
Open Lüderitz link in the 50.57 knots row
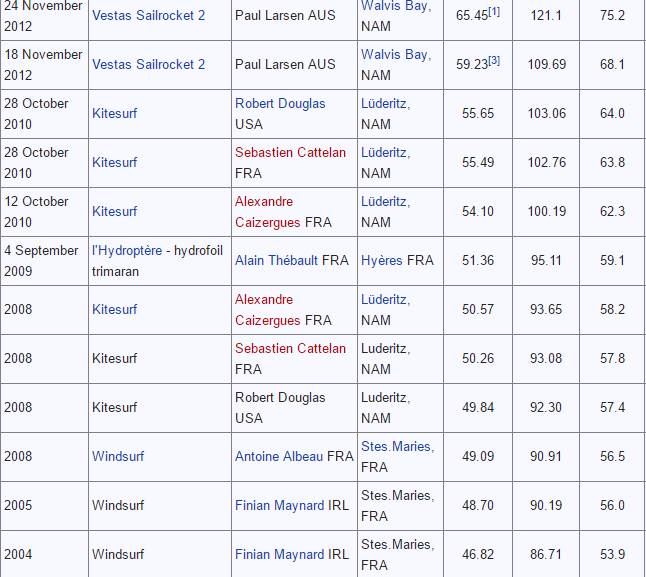(385, 299)
